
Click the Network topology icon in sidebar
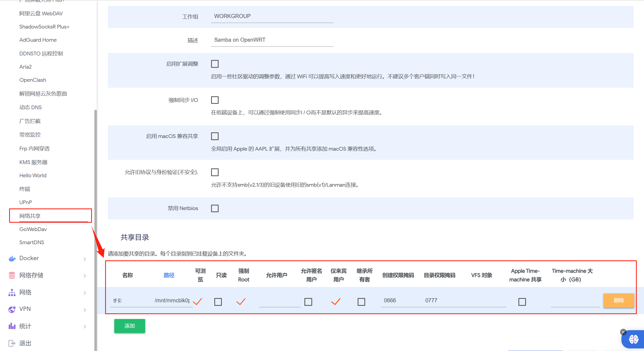[x=12, y=293]
